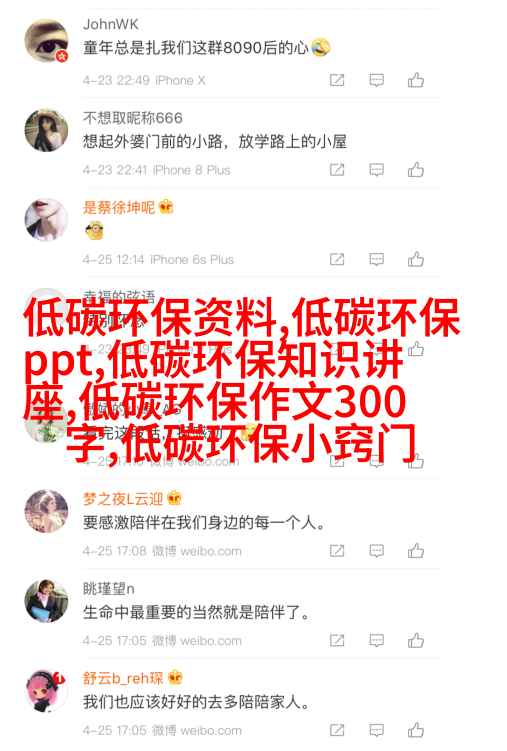Repost JohnWK's comment with the share icon
The height and width of the screenshot is (751, 507).
pos(337,80)
